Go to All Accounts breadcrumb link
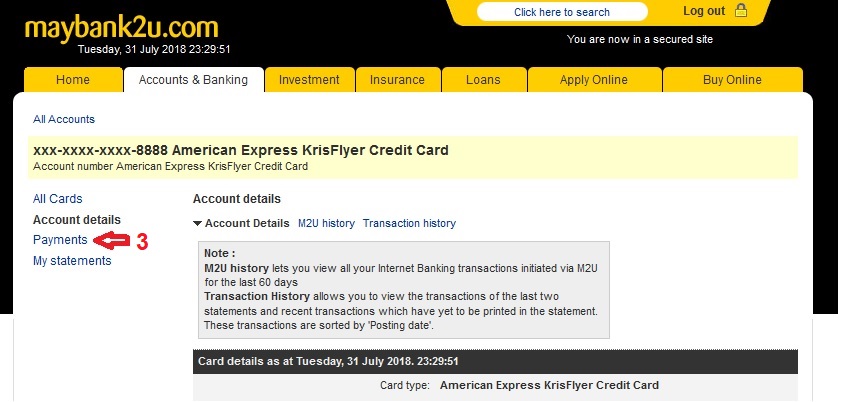The width and height of the screenshot is (850, 402). 64,119
